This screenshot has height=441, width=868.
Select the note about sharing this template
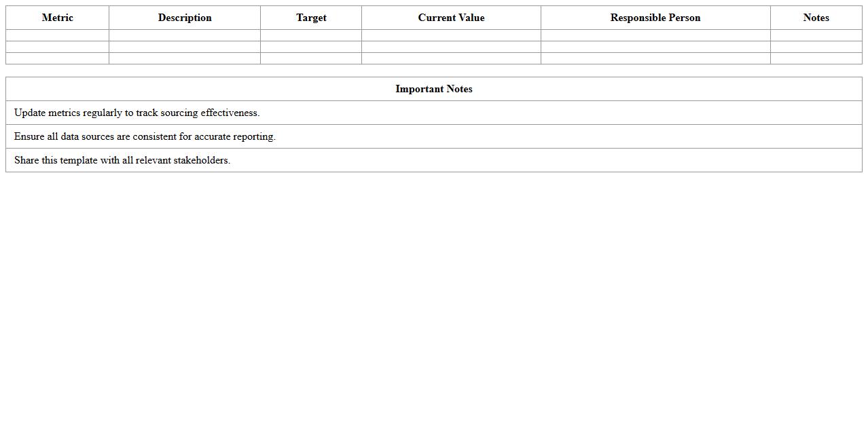pos(122,160)
